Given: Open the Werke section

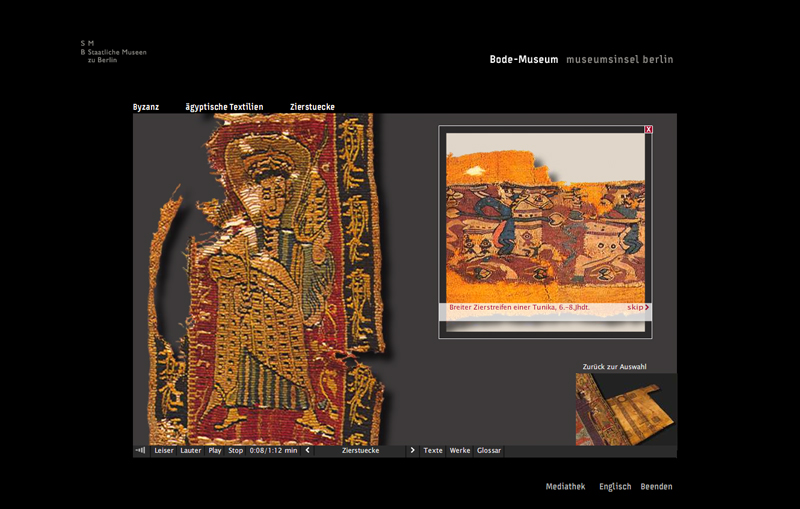Looking at the screenshot, I should point(459,450).
